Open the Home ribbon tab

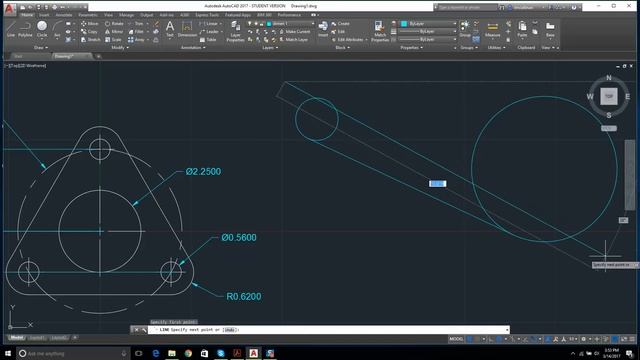pyautogui.click(x=27, y=15)
